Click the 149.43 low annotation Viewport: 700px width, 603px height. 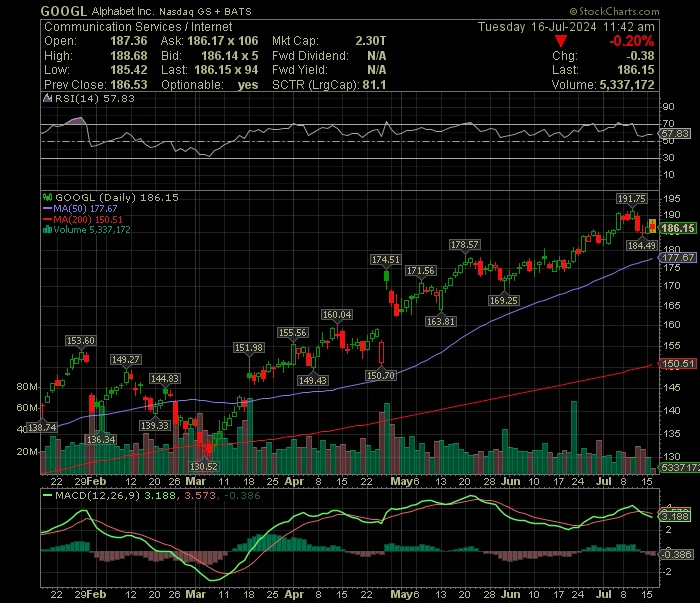[x=313, y=380]
